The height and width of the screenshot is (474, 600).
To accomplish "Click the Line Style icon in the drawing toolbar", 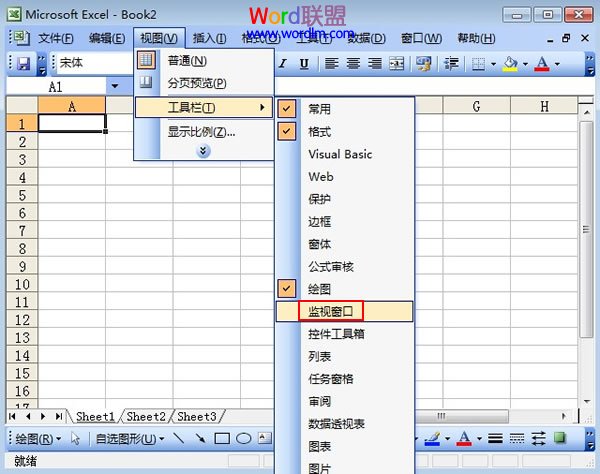I will pyautogui.click(x=495, y=438).
